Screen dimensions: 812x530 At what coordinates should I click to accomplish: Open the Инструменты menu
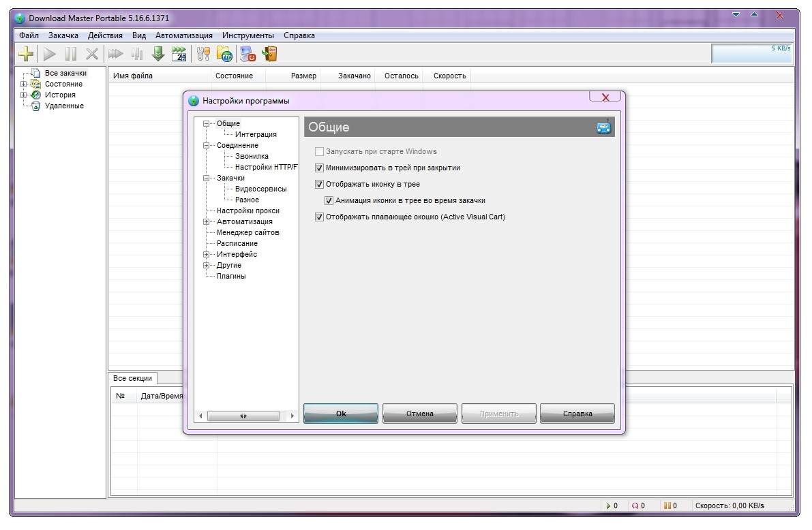(x=248, y=35)
